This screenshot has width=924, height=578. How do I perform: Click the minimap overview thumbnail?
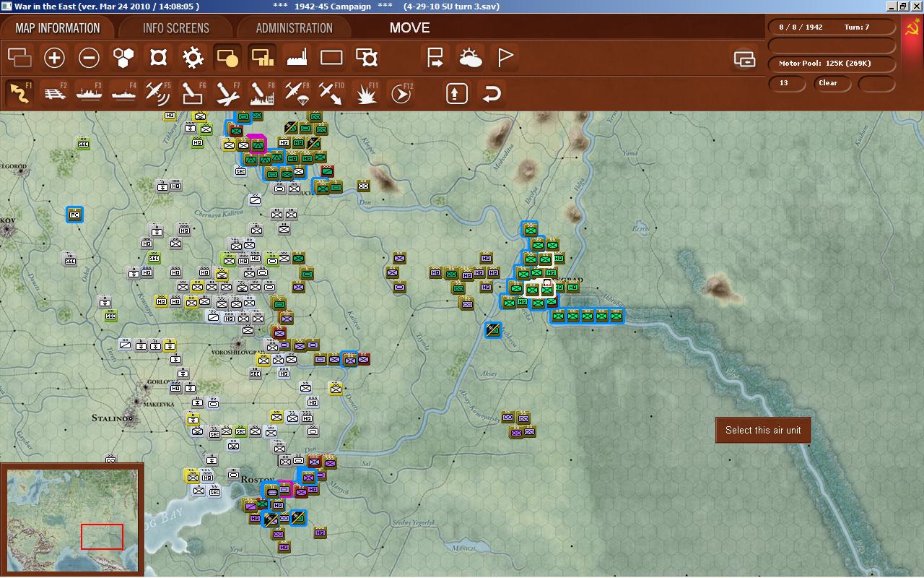72,519
